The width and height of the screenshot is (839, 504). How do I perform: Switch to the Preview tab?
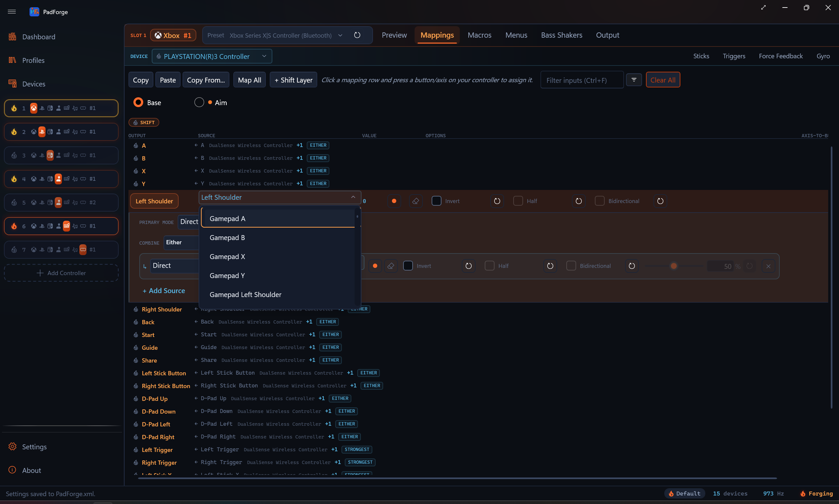click(394, 35)
